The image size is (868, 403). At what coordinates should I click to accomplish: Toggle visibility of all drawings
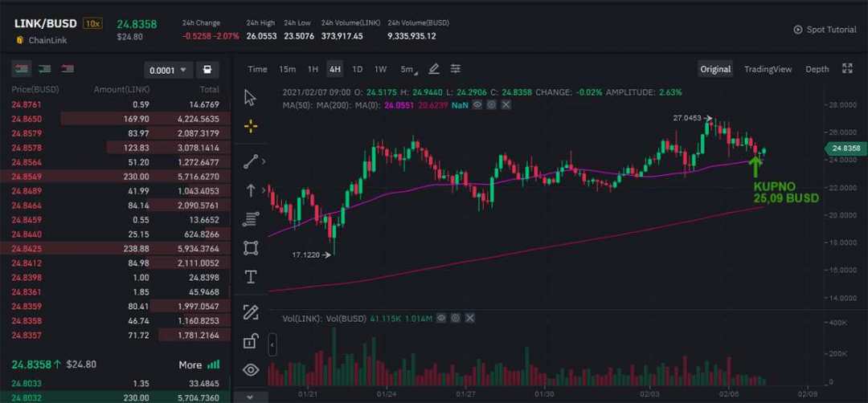tap(250, 370)
